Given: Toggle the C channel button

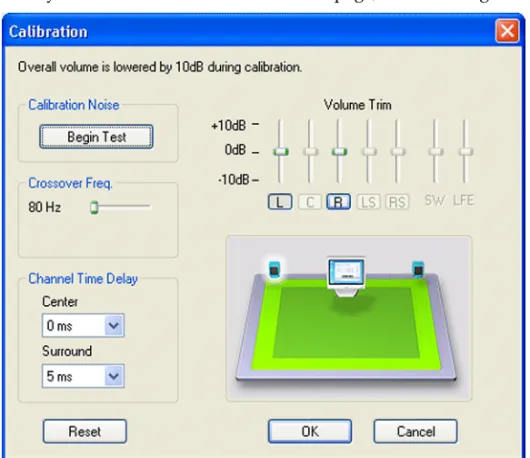Looking at the screenshot, I should click(x=310, y=202).
